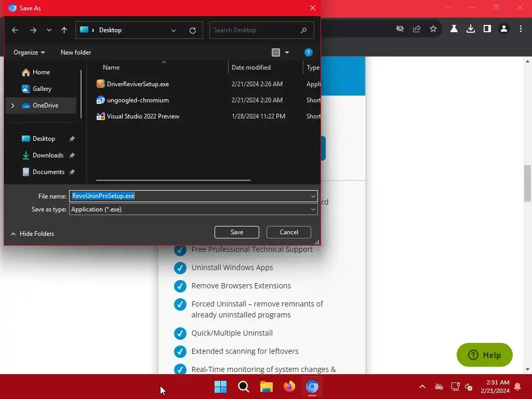
Task: Click the green Help button on webpage
Action: (485, 355)
